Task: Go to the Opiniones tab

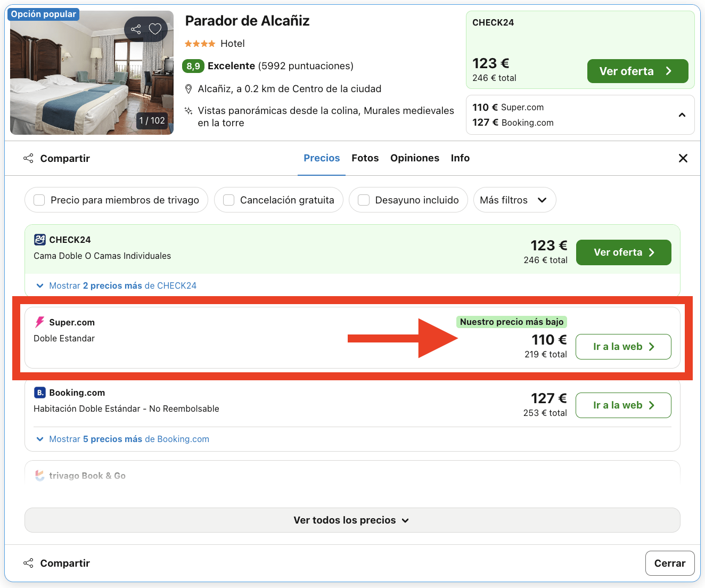Action: (415, 158)
